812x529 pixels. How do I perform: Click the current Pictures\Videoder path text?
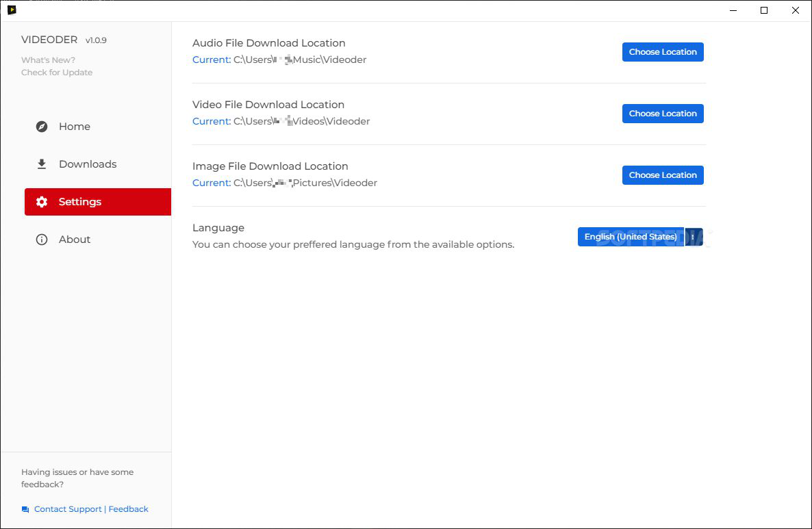305,183
